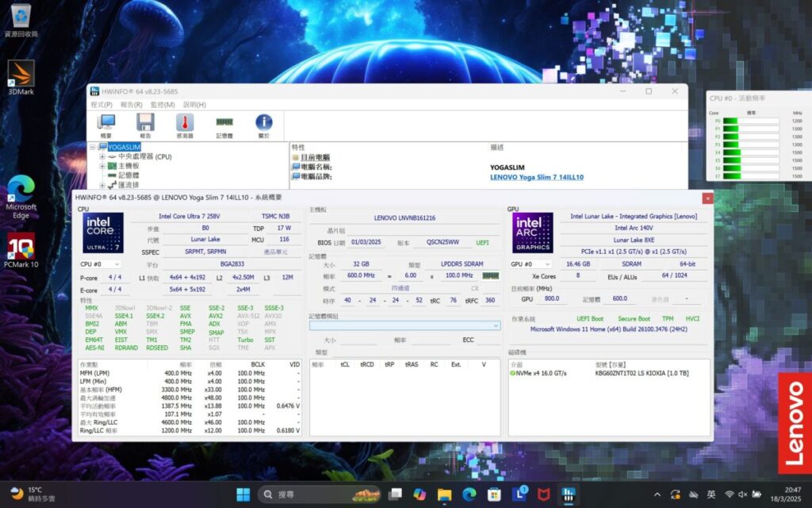This screenshot has width=812, height=508.
Task: Open Task View on the taskbar
Action: 395,495
